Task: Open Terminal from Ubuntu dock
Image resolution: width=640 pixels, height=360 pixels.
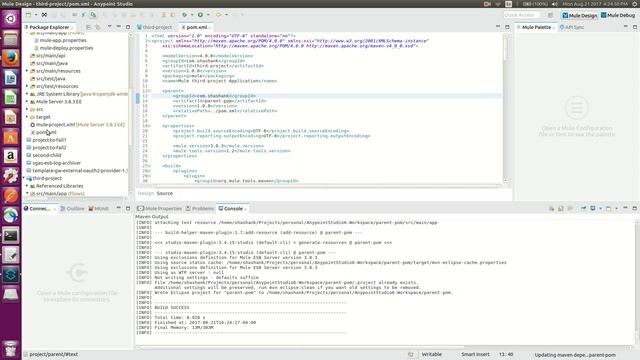Action: pyautogui.click(x=11, y=236)
